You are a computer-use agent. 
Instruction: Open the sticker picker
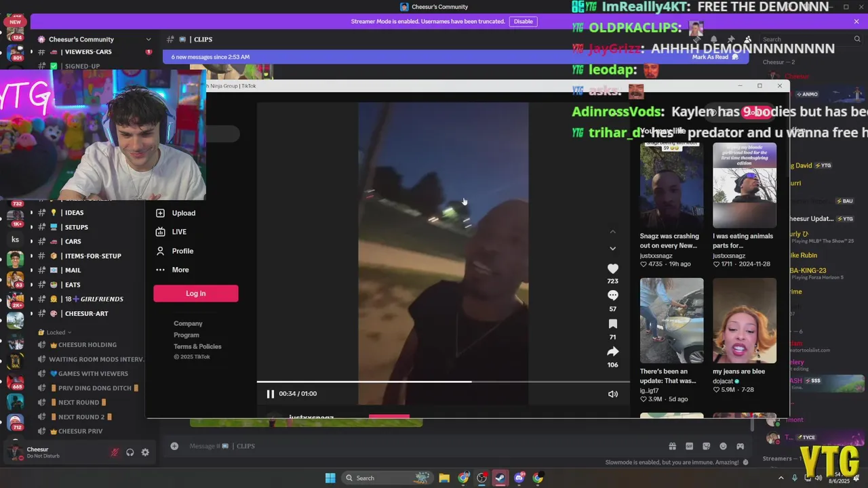[706, 446]
